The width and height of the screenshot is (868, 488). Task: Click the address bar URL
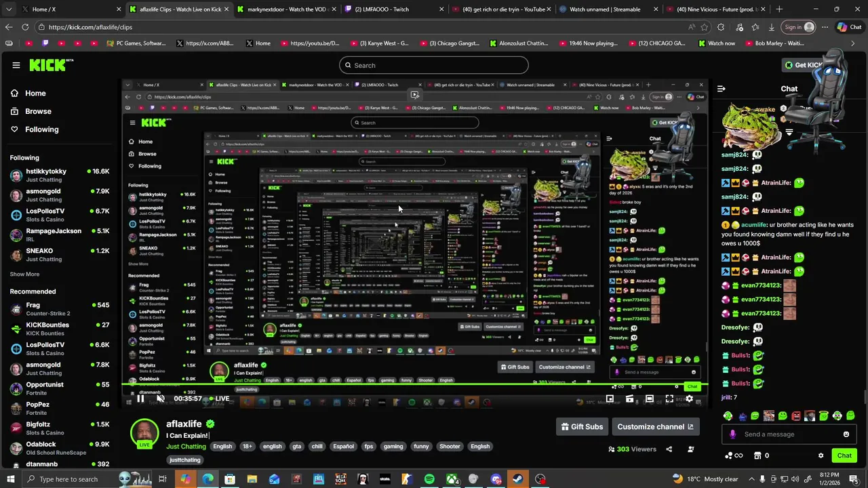(90, 27)
